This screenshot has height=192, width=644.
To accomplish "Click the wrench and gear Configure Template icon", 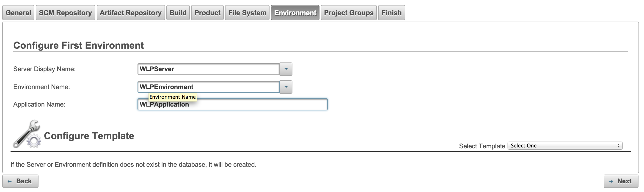I will pos(27,134).
